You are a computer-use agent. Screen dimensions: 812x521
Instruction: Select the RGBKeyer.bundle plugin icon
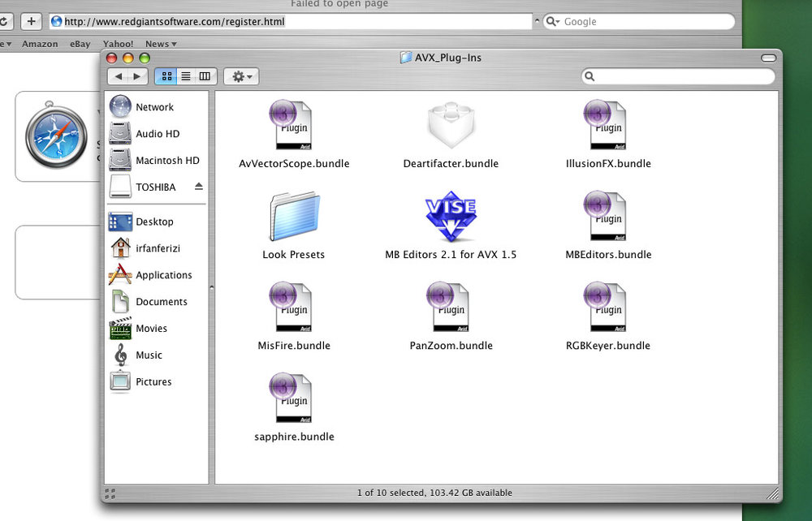click(x=606, y=307)
